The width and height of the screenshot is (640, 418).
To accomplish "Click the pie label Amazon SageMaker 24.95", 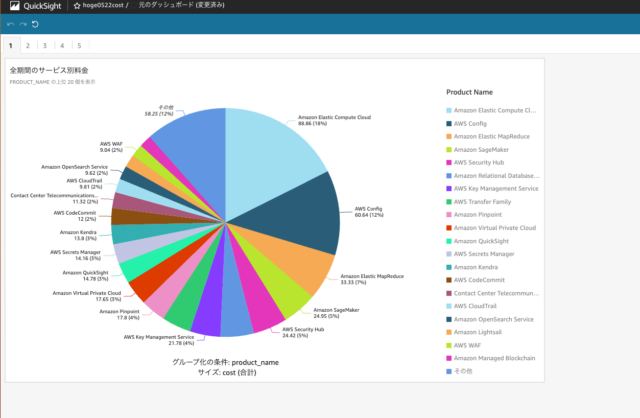I will 336,313.
